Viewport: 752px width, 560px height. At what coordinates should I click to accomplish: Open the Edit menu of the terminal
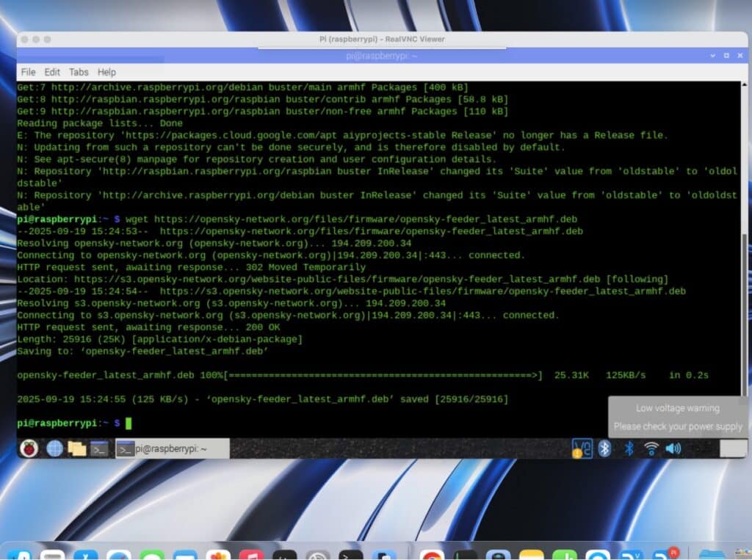pyautogui.click(x=51, y=72)
